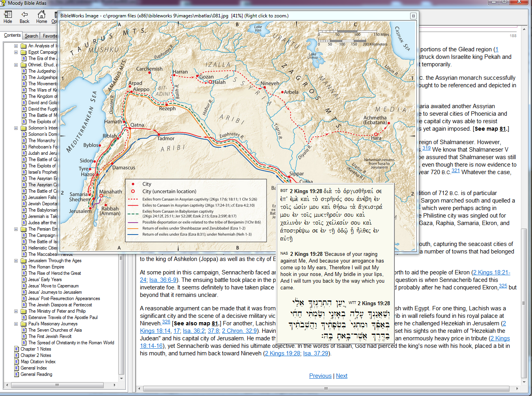Expand the Egypt Campaign folder node
Screen dimensions: 532x396
point(16,52)
